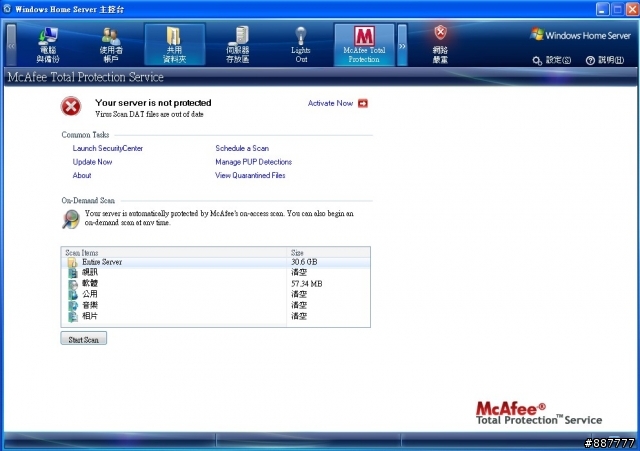Open the Schedule a Scan link
This screenshot has width=640, height=451.
coord(241,148)
